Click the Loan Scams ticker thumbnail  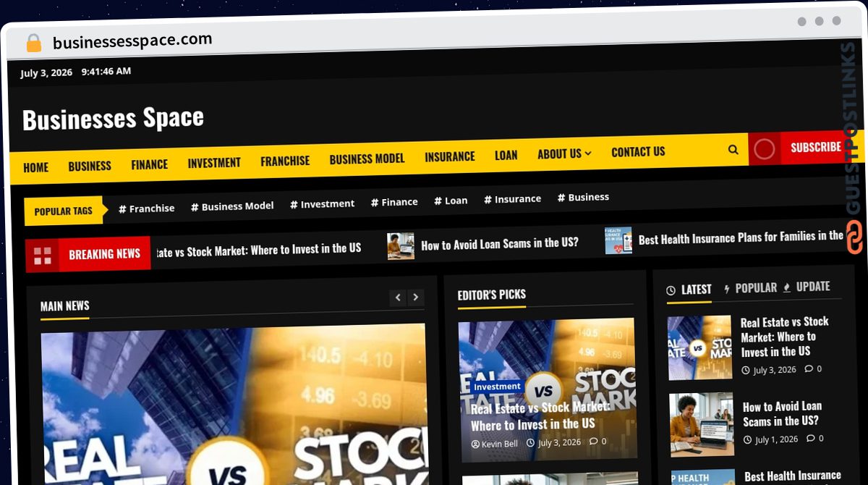[x=401, y=246]
